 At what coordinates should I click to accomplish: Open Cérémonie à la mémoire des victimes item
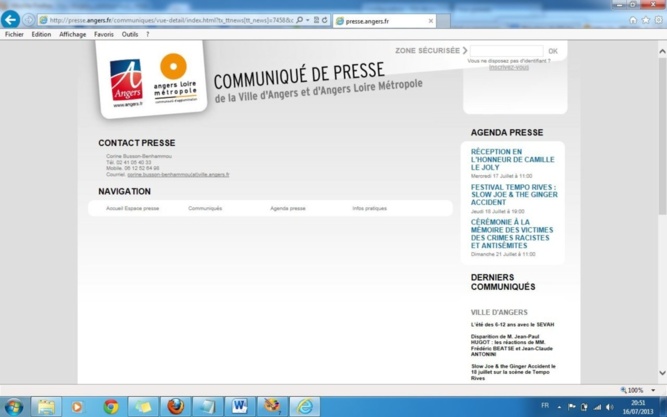tap(512, 234)
